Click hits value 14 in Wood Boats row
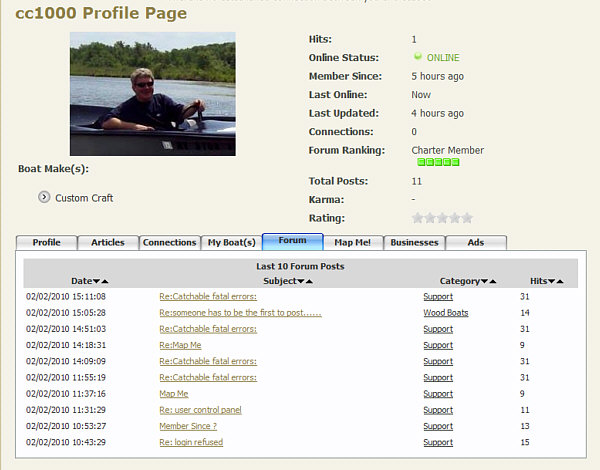The image size is (600, 470). (x=525, y=313)
